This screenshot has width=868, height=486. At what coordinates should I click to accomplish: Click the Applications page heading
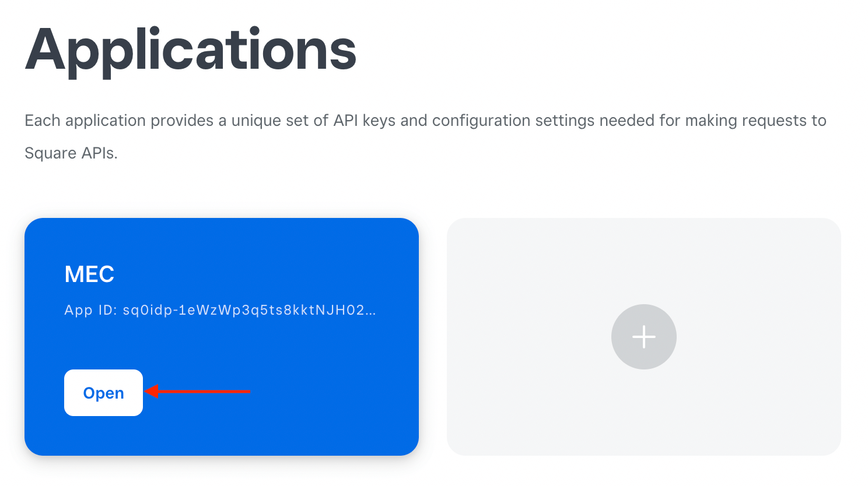point(191,50)
